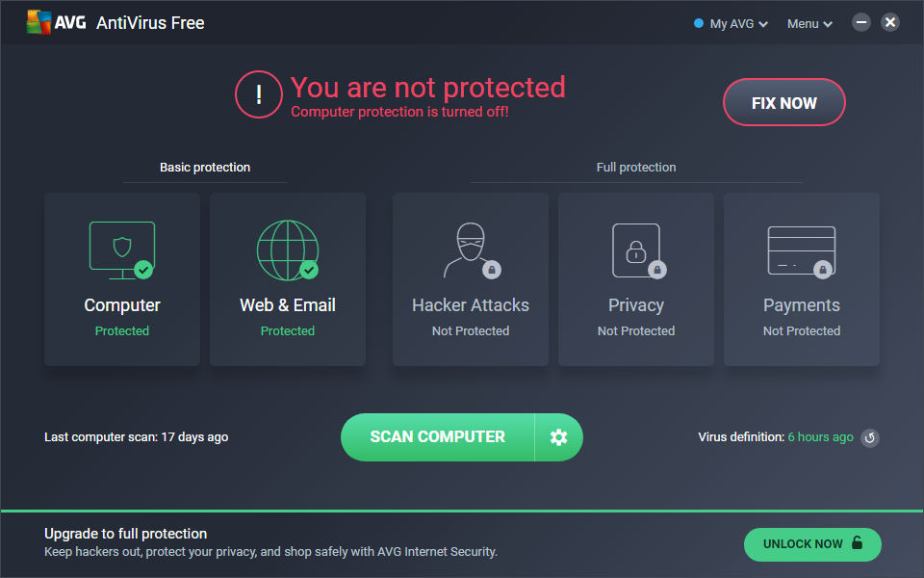Refresh virus definitions with the update icon

point(870,437)
